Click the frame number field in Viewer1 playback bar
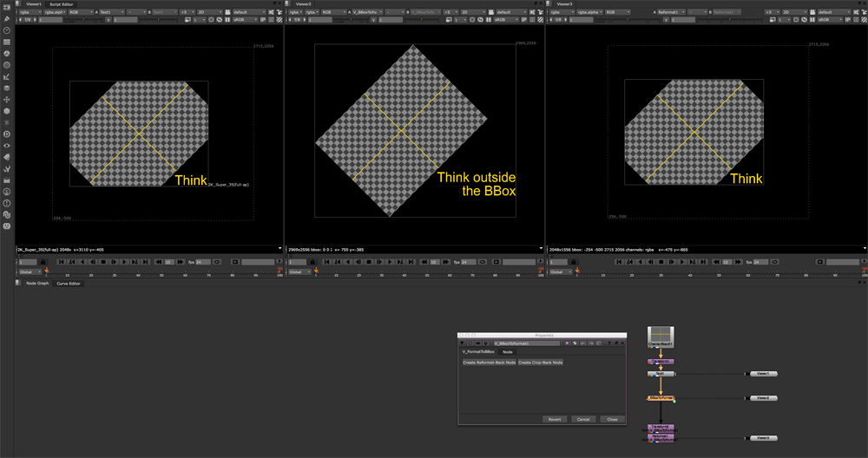 29,262
